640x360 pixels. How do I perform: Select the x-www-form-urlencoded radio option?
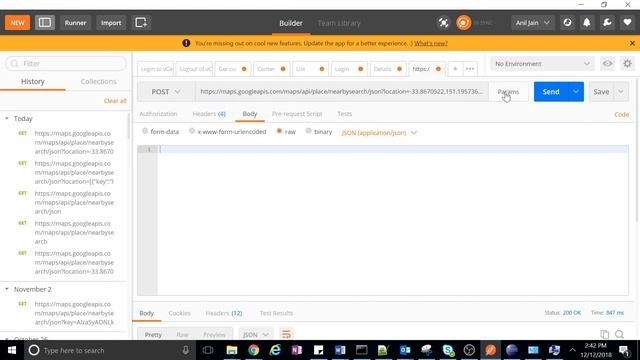coord(192,131)
